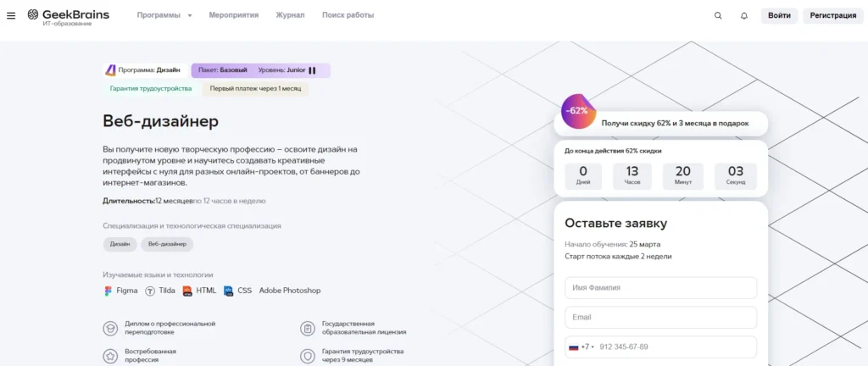Open the Мероприятия menu item

(x=234, y=15)
